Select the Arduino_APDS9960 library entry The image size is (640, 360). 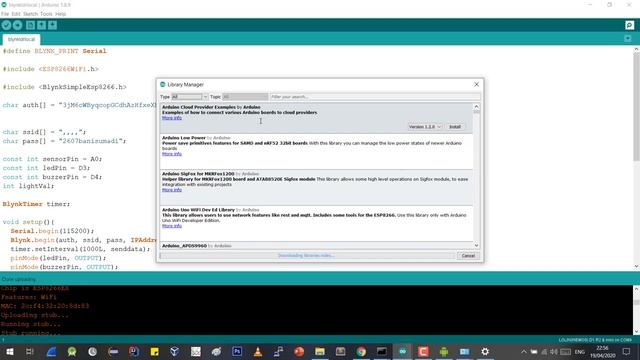coord(316,246)
